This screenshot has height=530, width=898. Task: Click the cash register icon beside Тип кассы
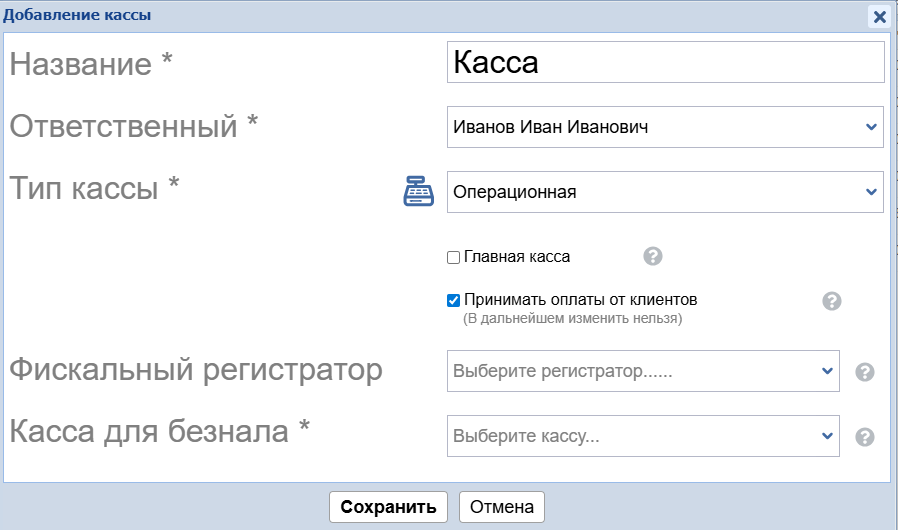[x=418, y=190]
